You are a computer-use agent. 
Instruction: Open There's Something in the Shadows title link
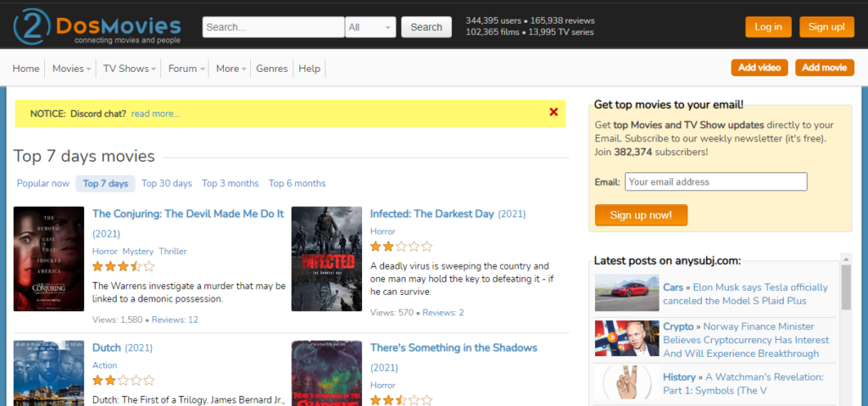(x=453, y=348)
